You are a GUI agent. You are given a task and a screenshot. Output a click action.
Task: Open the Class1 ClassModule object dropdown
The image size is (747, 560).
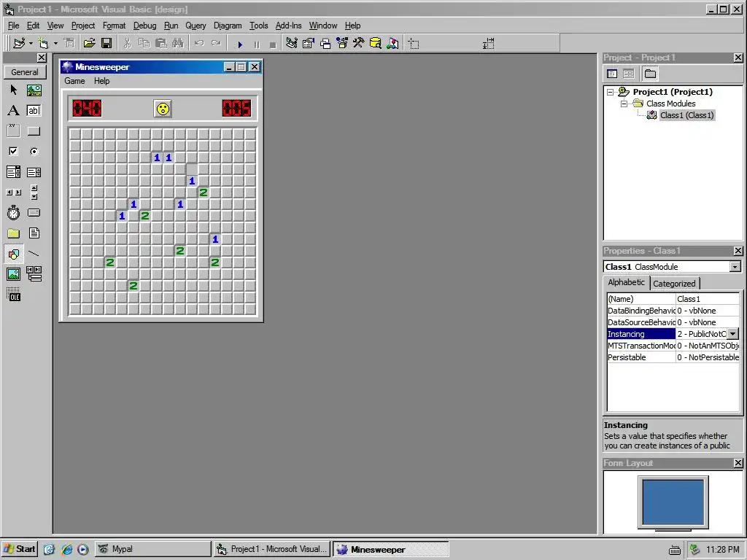735,267
